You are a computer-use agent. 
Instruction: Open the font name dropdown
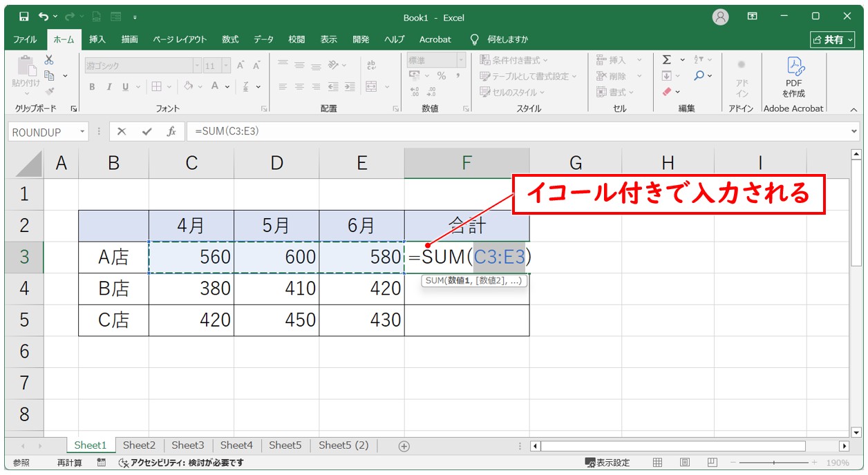[198, 66]
